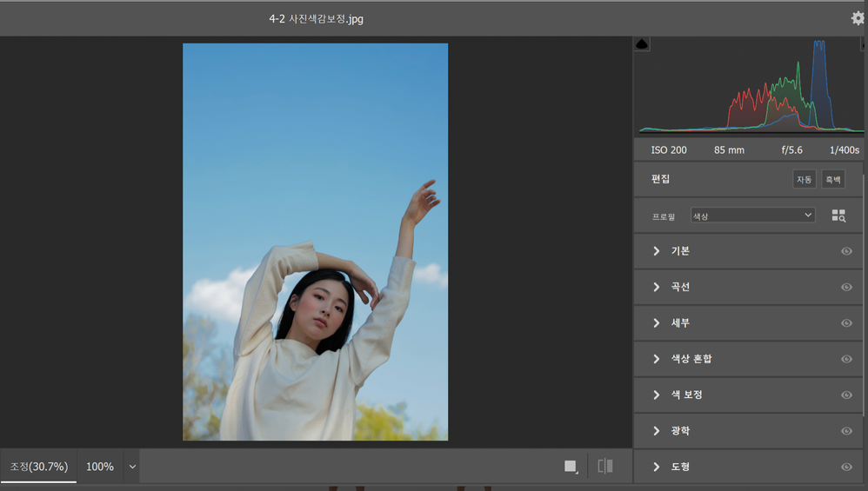Expand the 도형 panel
Viewport: 868px width, 491px height.
pyautogui.click(x=657, y=467)
